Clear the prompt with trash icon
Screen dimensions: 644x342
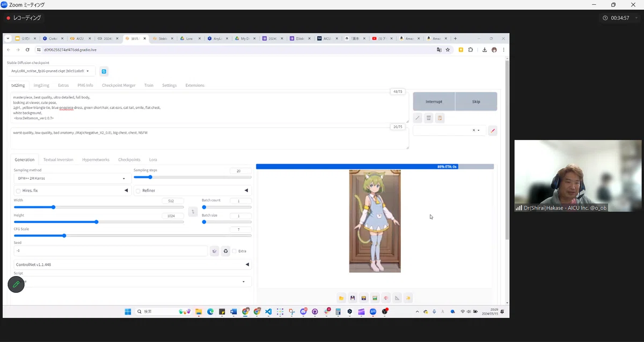click(429, 118)
